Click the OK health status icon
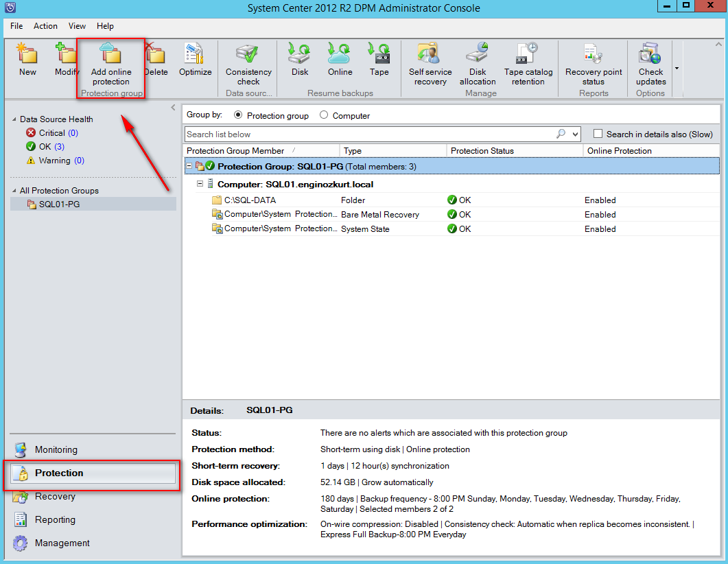Screen dimensions: 728x564 click(x=31, y=147)
